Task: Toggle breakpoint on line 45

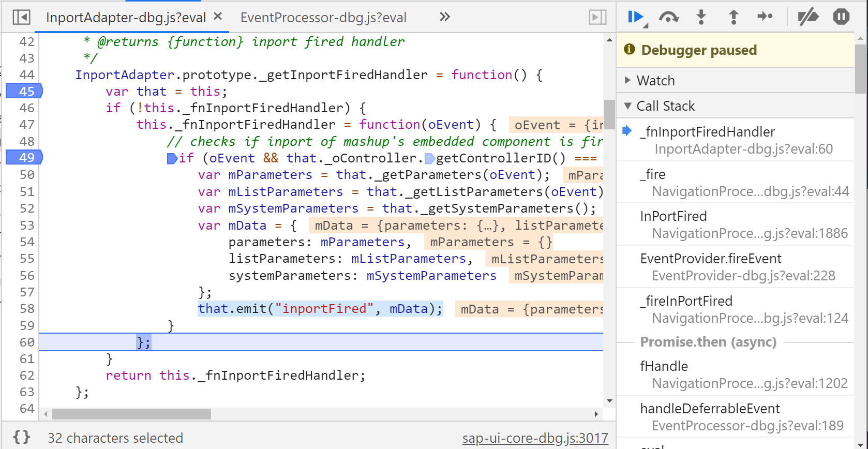Action: pyautogui.click(x=24, y=91)
